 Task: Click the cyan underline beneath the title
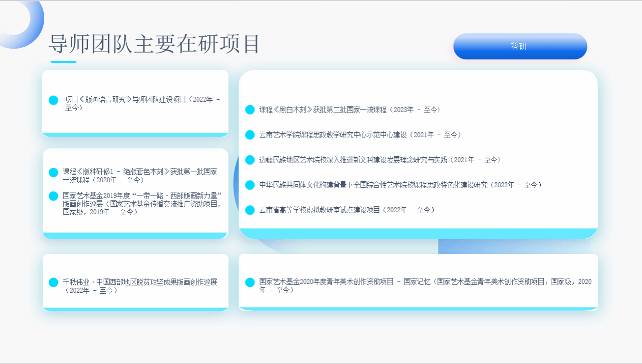63,62
